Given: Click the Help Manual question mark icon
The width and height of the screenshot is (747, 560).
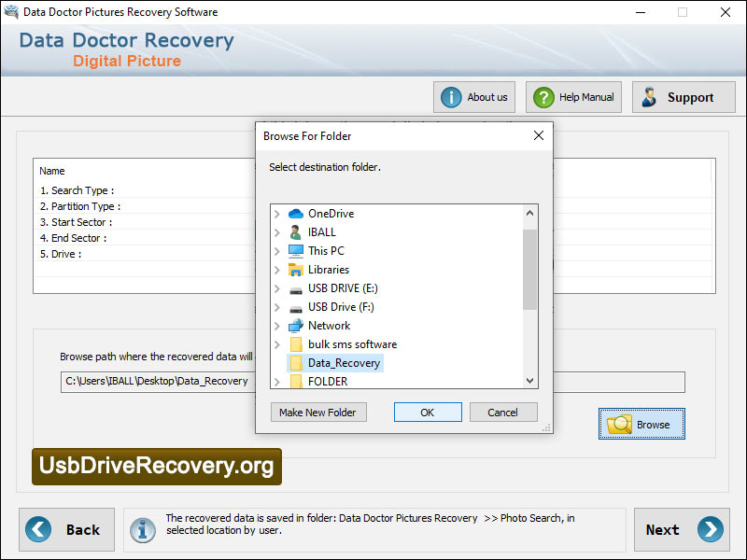Looking at the screenshot, I should coord(543,96).
